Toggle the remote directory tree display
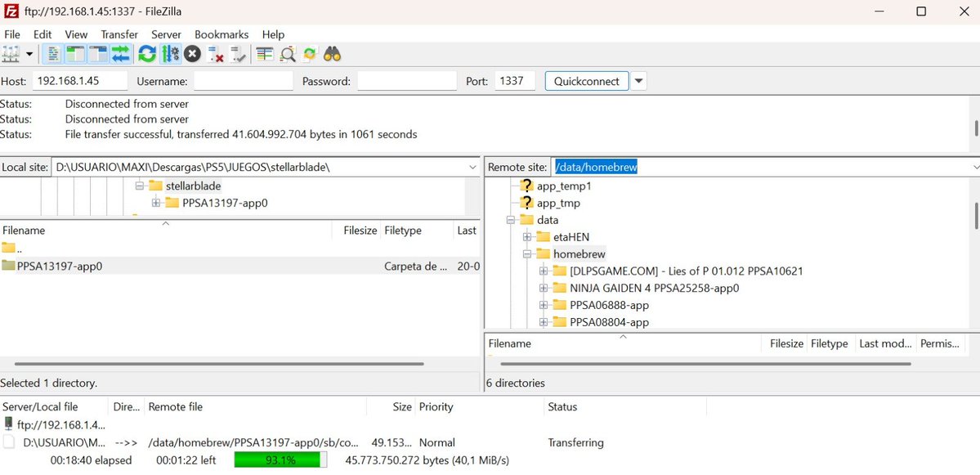This screenshot has height=475, width=980. 98,55
